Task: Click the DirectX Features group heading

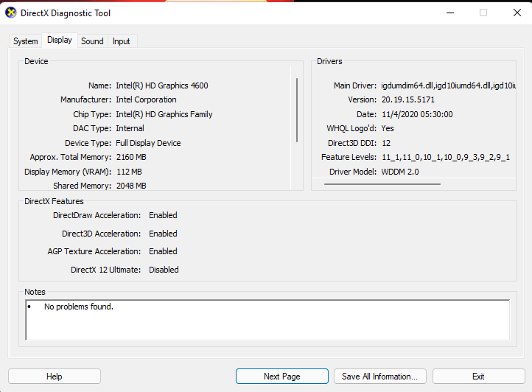Action: tap(54, 201)
